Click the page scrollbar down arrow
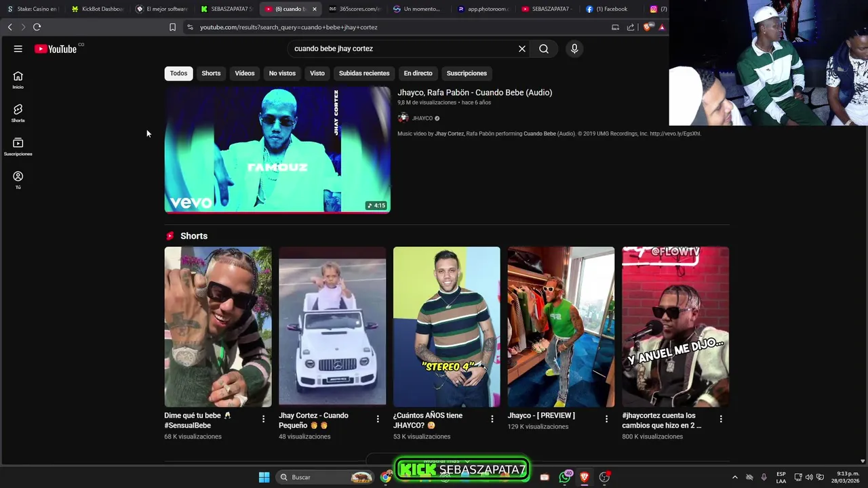The height and width of the screenshot is (488, 868). (863, 461)
